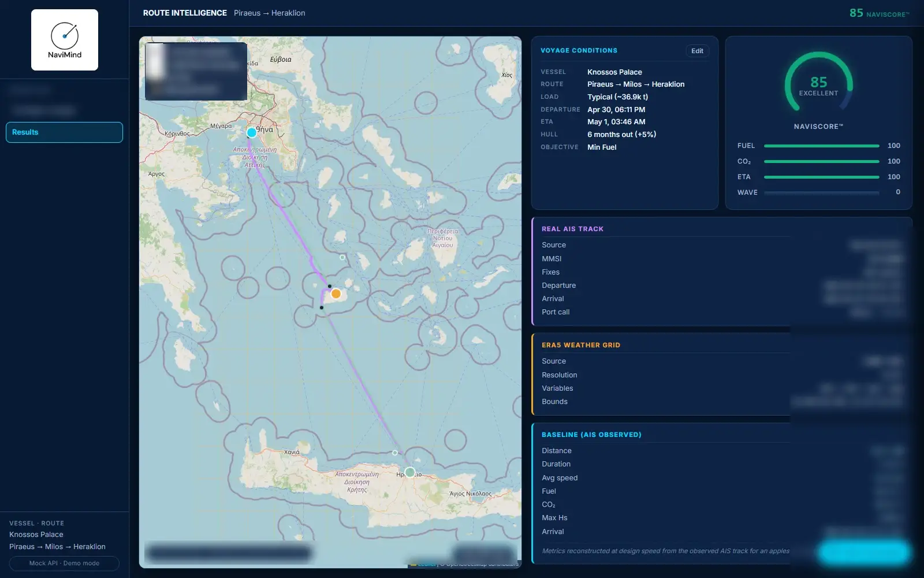The width and height of the screenshot is (924, 578).
Task: Click the Departure row in Real AIS Track
Action: (721, 286)
